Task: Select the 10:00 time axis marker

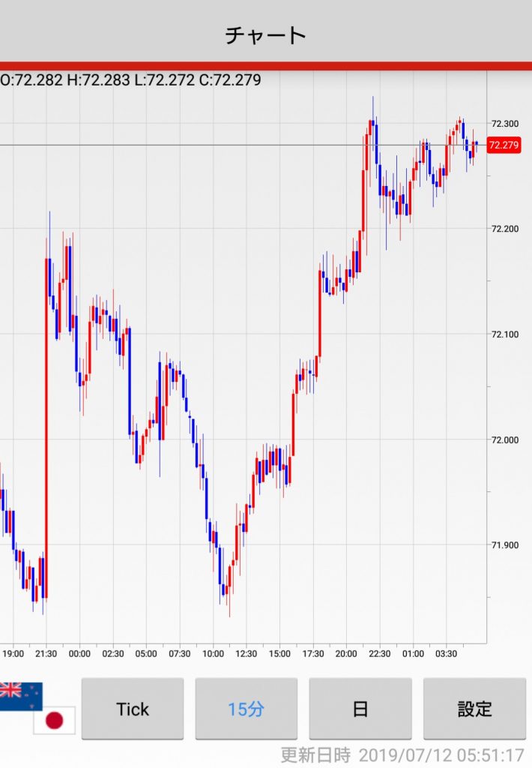Action: [x=214, y=654]
